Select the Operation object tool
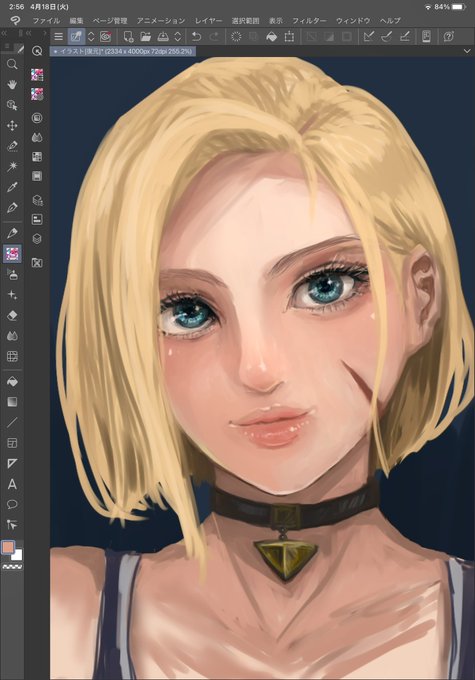The height and width of the screenshot is (680, 475). [x=12, y=105]
